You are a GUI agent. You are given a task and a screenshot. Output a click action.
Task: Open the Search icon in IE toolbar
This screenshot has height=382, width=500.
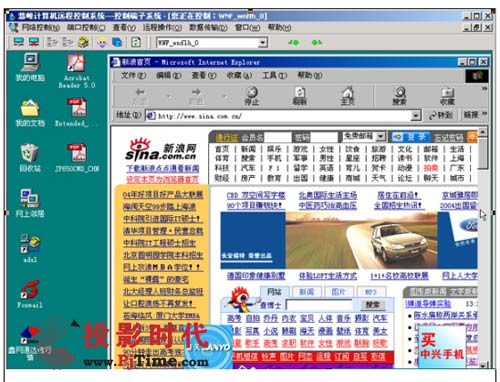click(x=399, y=96)
